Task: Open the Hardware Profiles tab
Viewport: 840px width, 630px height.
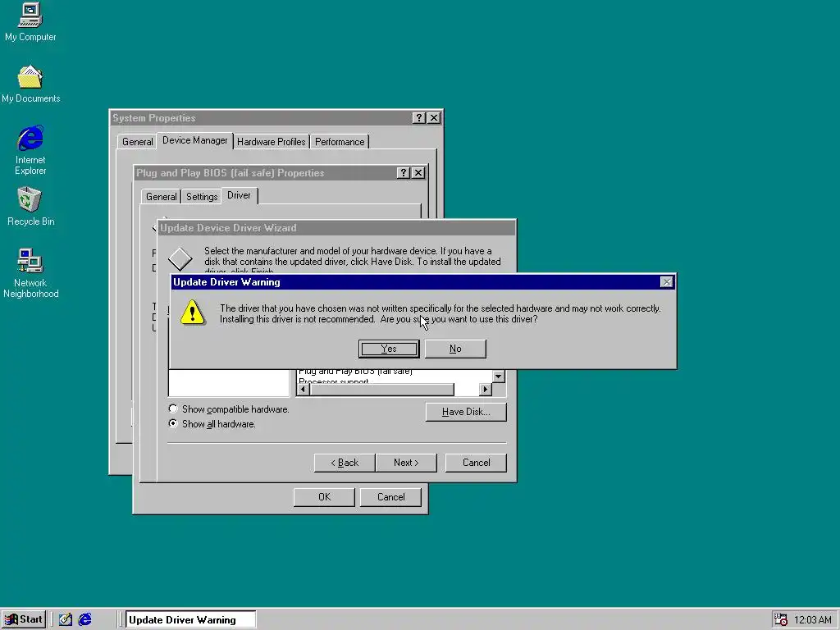Action: coord(271,142)
